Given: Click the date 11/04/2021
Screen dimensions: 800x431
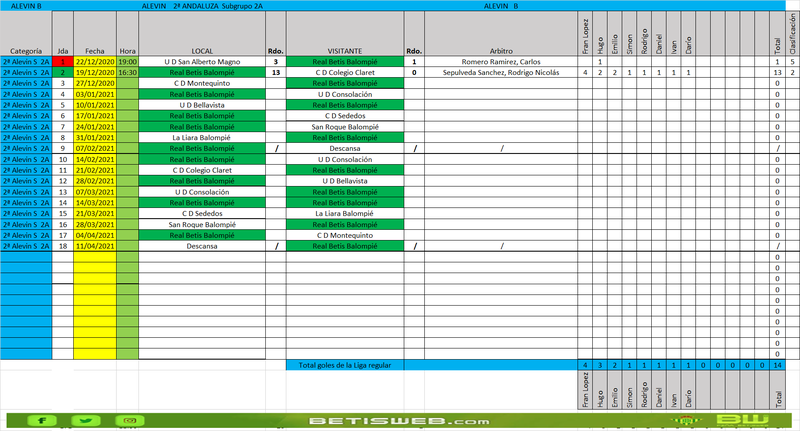Looking at the screenshot, I should coord(95,246).
